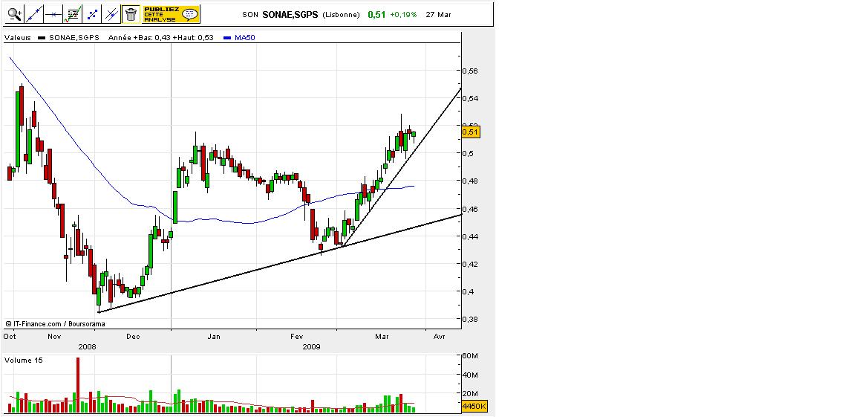Image resolution: width=868 pixels, height=417 pixels.
Task: Click the 60M volume axis label
Action: point(469,356)
